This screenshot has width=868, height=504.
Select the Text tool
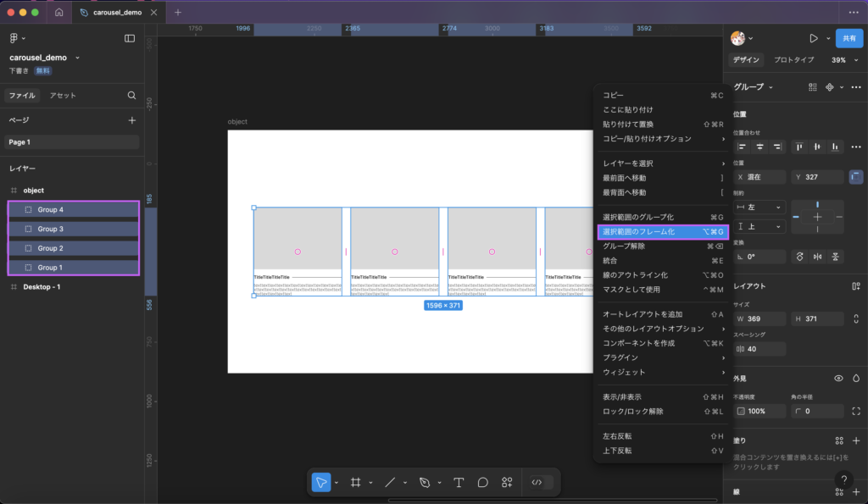pyautogui.click(x=459, y=483)
